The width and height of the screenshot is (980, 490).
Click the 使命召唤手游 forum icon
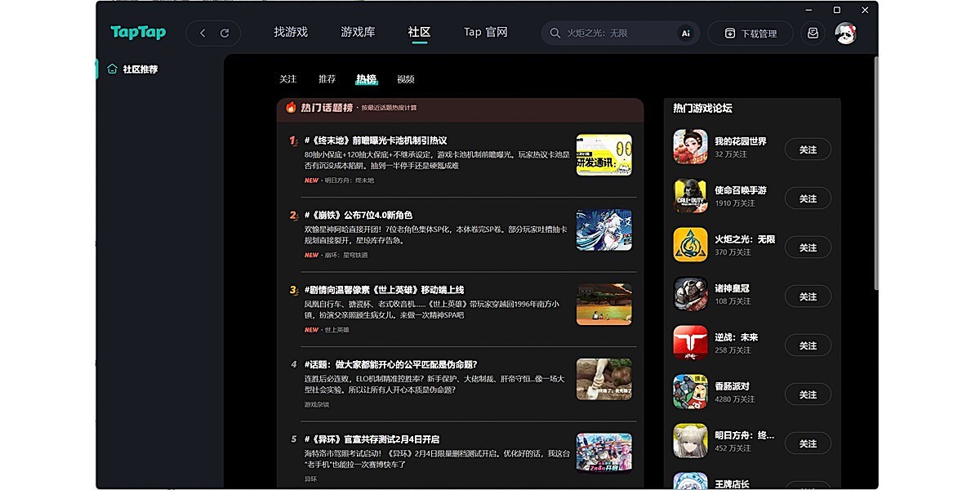(x=690, y=198)
